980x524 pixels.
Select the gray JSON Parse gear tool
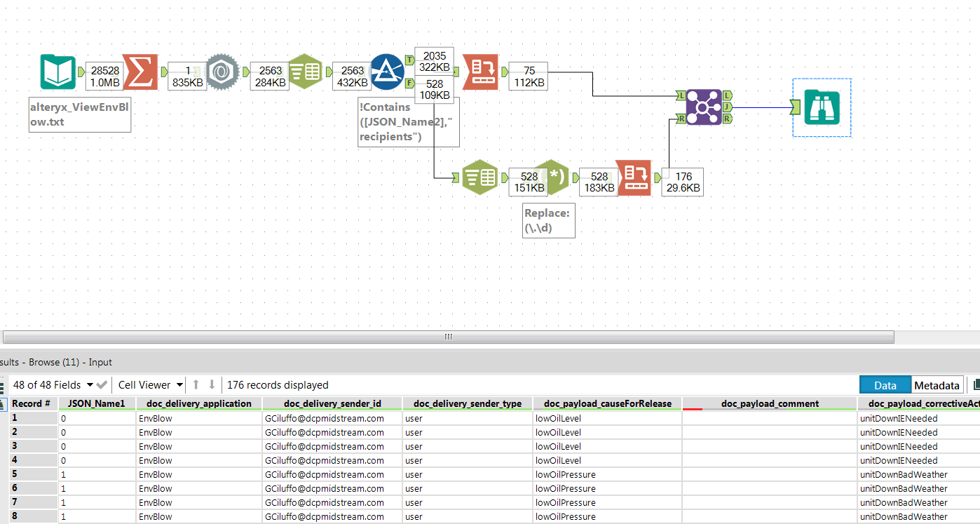click(x=223, y=72)
